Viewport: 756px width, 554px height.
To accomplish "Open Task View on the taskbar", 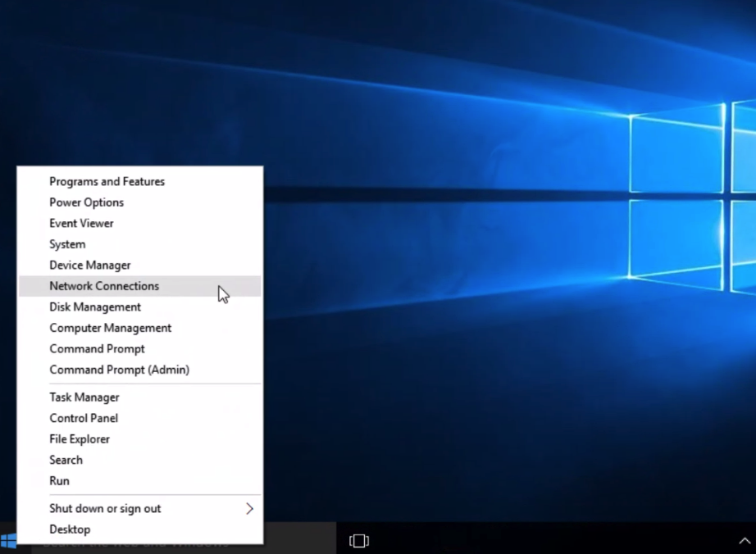I will pos(359,541).
